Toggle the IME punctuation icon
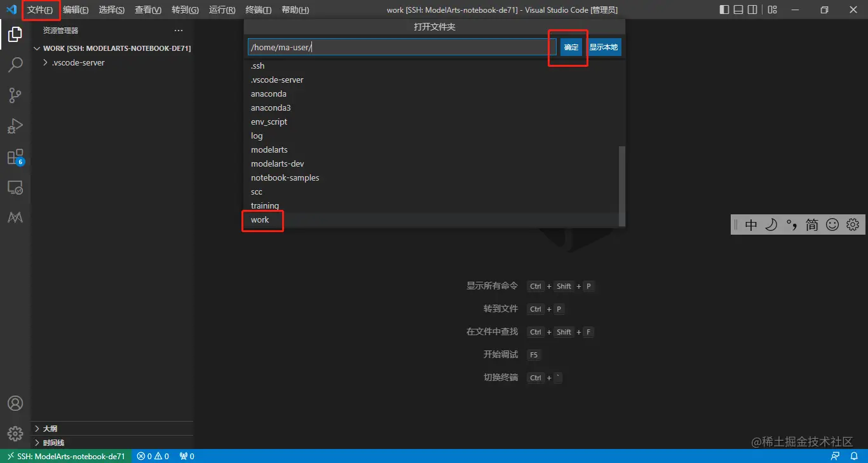Viewport: 868px width, 463px height. click(791, 225)
